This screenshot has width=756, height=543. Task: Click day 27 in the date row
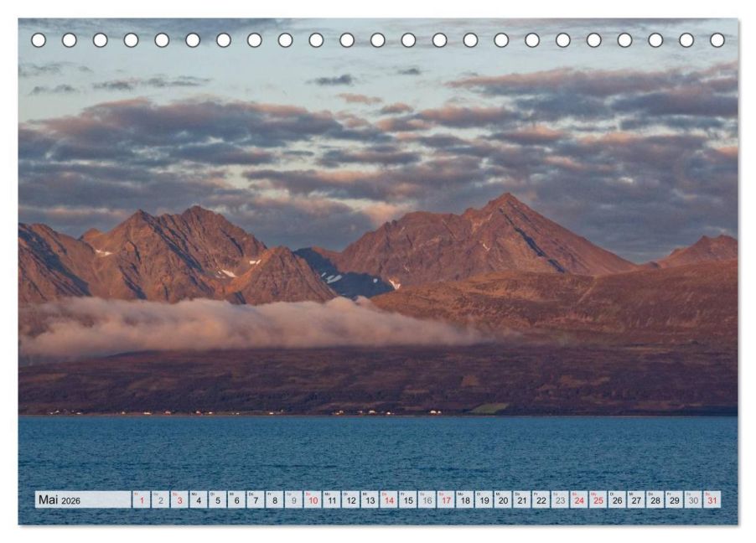coord(636,499)
